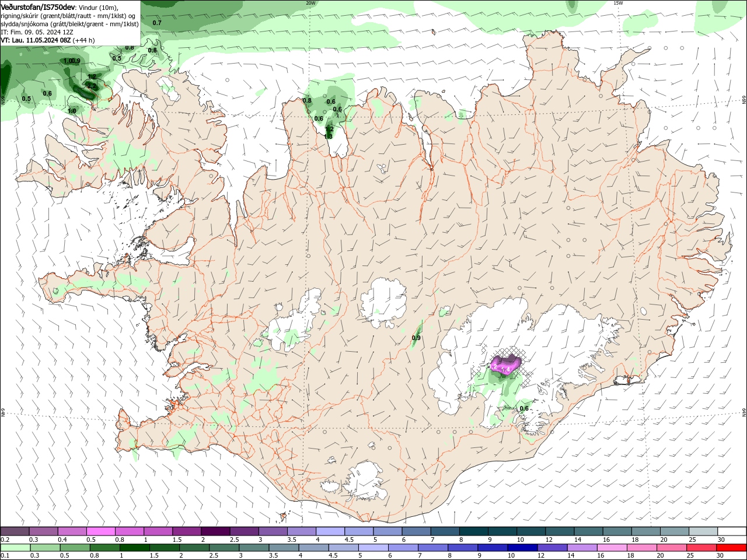Select the 'rigning/skúrir' legend description line
This screenshot has height=560, width=747.
coord(68,15)
